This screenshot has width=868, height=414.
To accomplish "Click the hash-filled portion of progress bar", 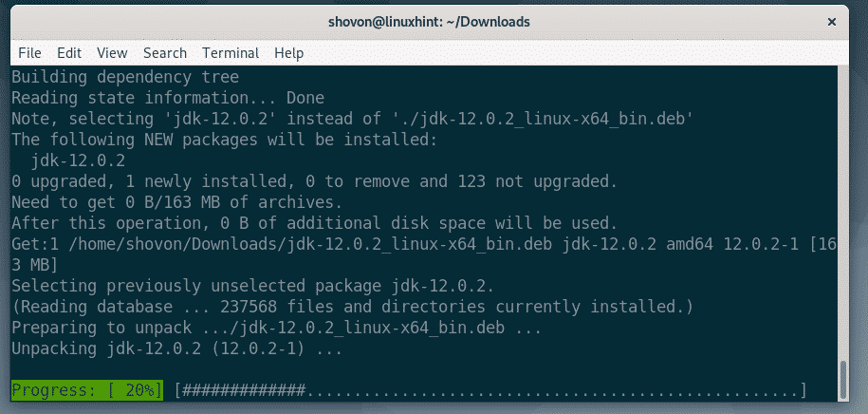I will point(245,390).
